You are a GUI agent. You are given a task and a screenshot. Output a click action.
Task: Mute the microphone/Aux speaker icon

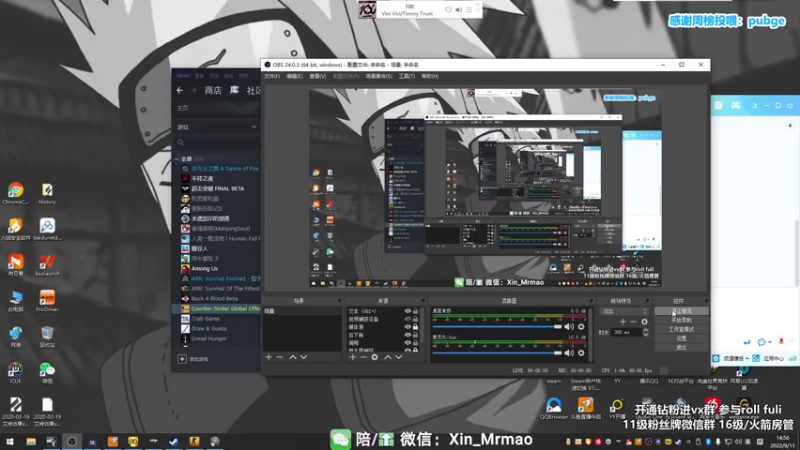point(569,353)
